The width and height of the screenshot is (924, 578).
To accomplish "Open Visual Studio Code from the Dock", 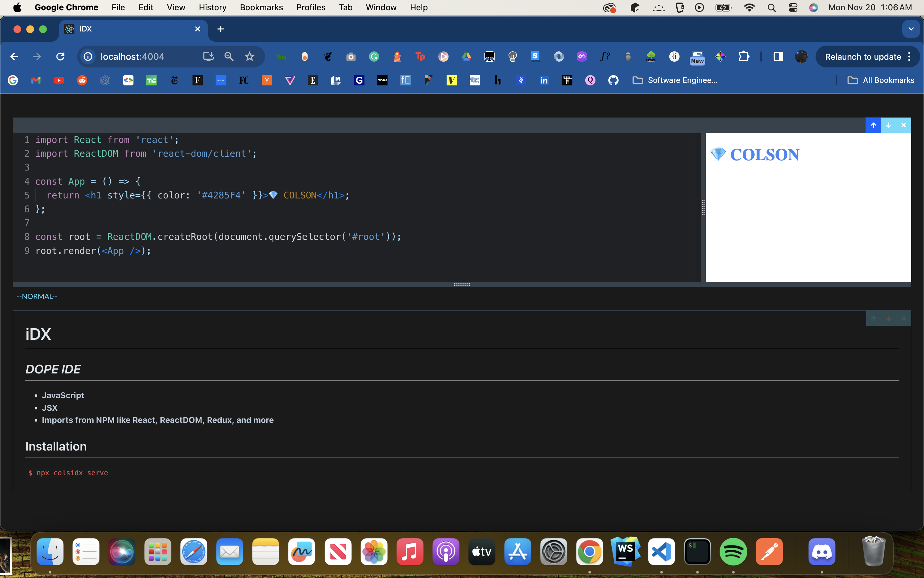I will click(661, 552).
